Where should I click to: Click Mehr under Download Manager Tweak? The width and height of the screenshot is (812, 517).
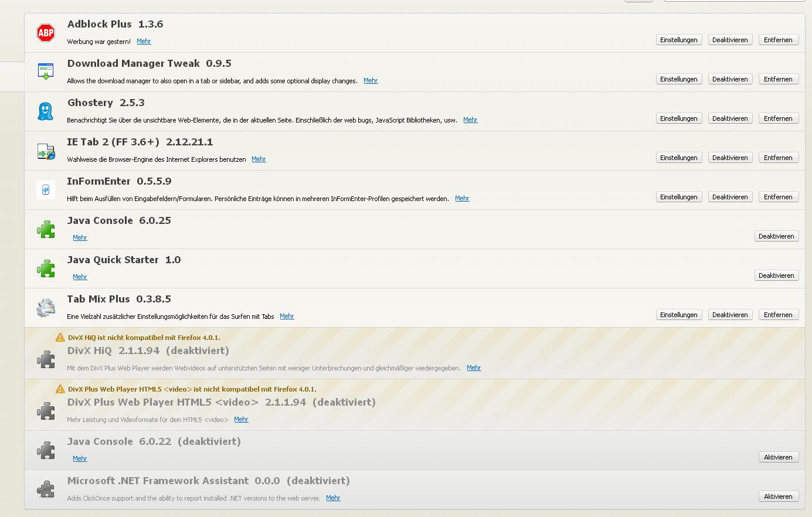coord(371,81)
